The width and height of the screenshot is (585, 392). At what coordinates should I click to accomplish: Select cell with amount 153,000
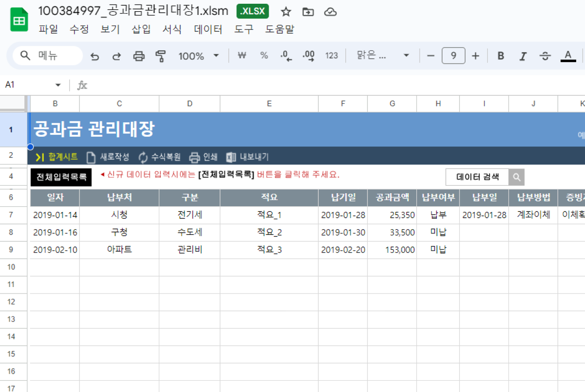pyautogui.click(x=392, y=250)
